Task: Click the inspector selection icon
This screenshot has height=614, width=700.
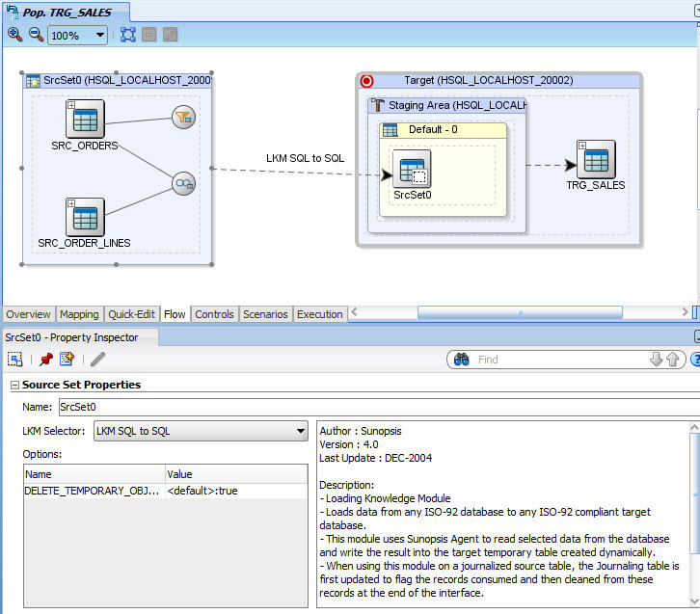Action: 15,360
